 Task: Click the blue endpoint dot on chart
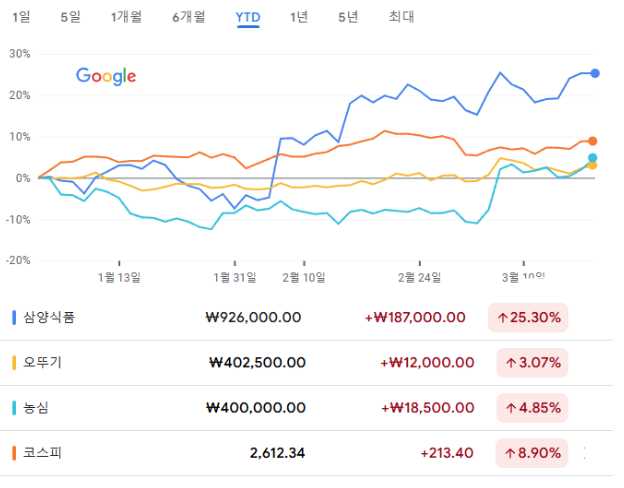coord(595,73)
